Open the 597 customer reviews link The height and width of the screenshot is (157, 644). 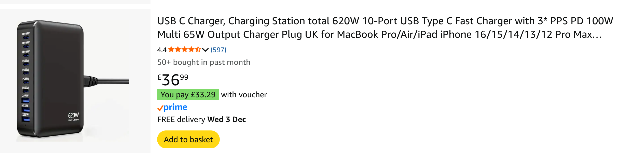click(x=218, y=50)
